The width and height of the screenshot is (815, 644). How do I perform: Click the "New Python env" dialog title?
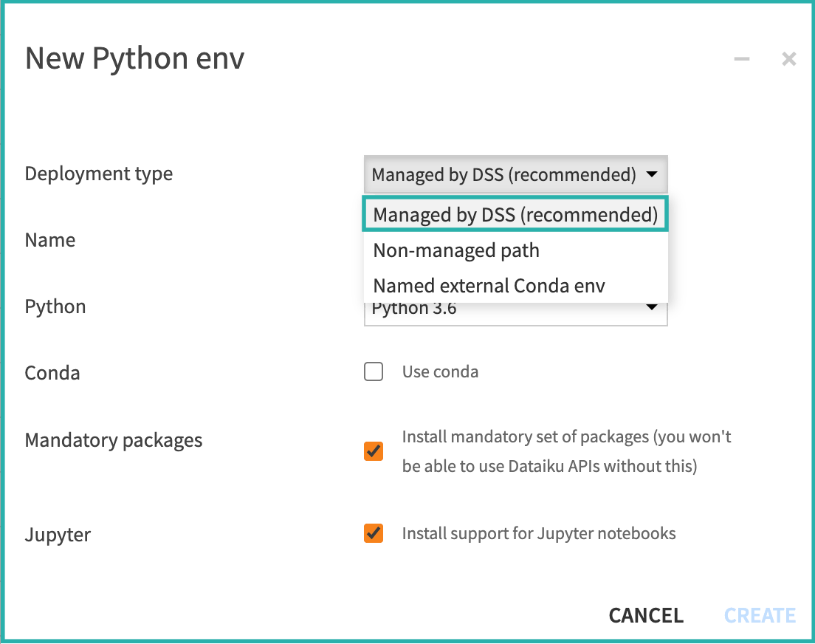[x=134, y=58]
